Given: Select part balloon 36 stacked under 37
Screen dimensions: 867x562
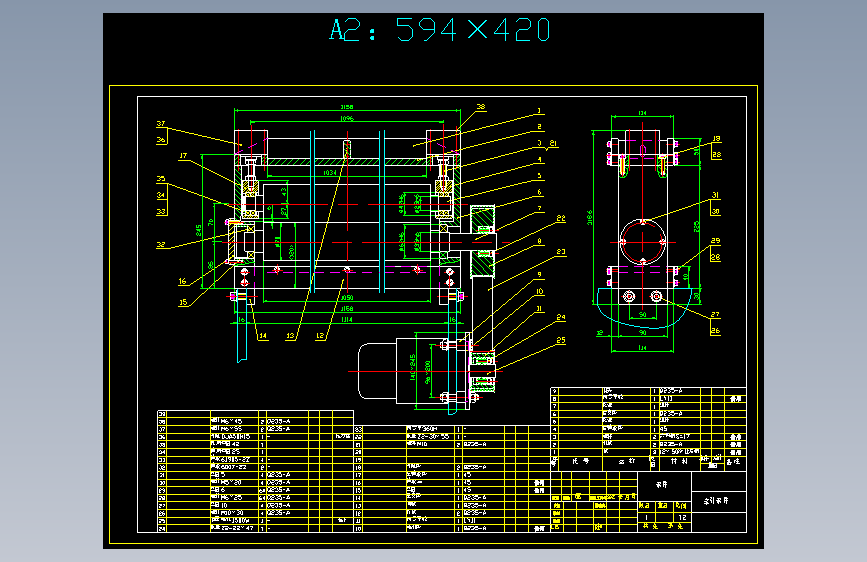Looking at the screenshot, I should click(161, 140).
